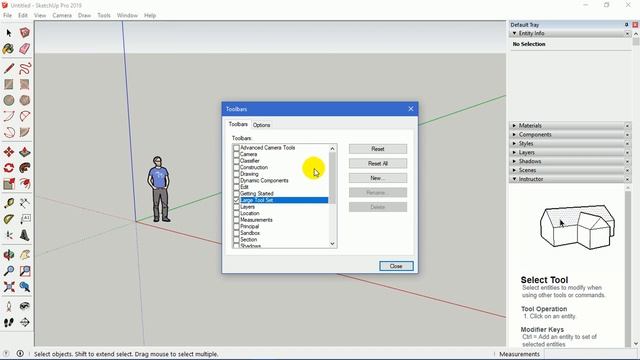Toggle the Default Tray auto-hide pin
640x360 pixels.
627,25
